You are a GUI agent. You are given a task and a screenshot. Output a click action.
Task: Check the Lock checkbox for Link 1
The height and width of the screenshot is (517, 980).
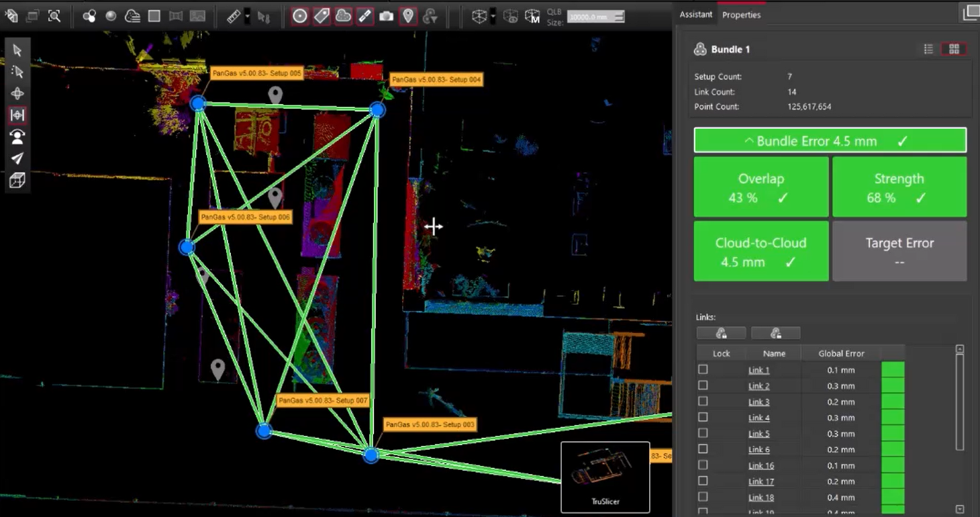pyautogui.click(x=703, y=369)
